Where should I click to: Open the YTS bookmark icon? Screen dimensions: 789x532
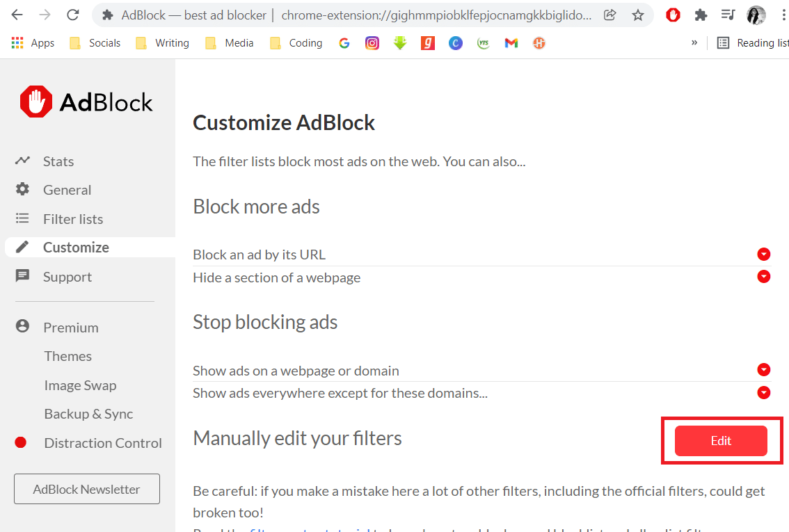(x=484, y=43)
